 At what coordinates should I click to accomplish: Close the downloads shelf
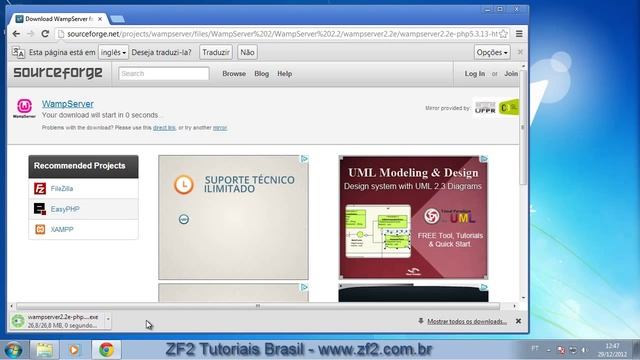518,321
